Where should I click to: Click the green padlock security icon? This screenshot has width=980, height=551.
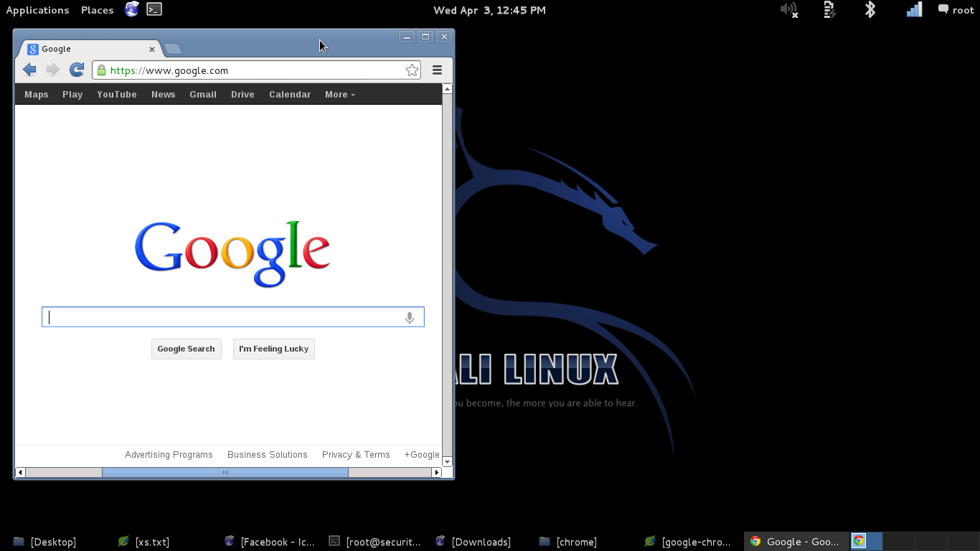click(x=101, y=70)
